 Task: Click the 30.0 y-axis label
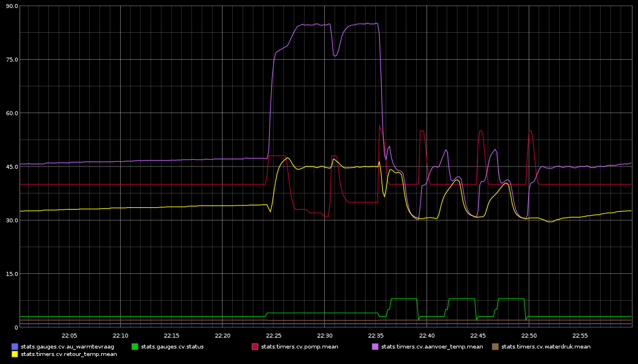click(12, 220)
